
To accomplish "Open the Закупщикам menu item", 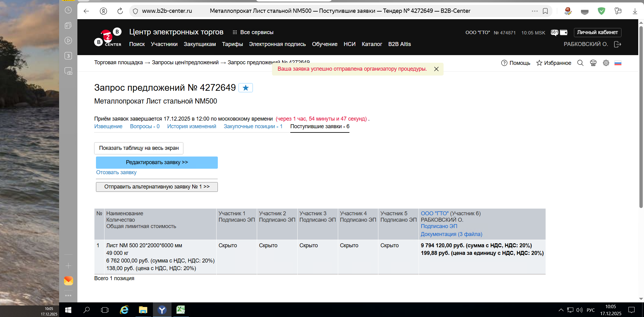I will point(200,44).
